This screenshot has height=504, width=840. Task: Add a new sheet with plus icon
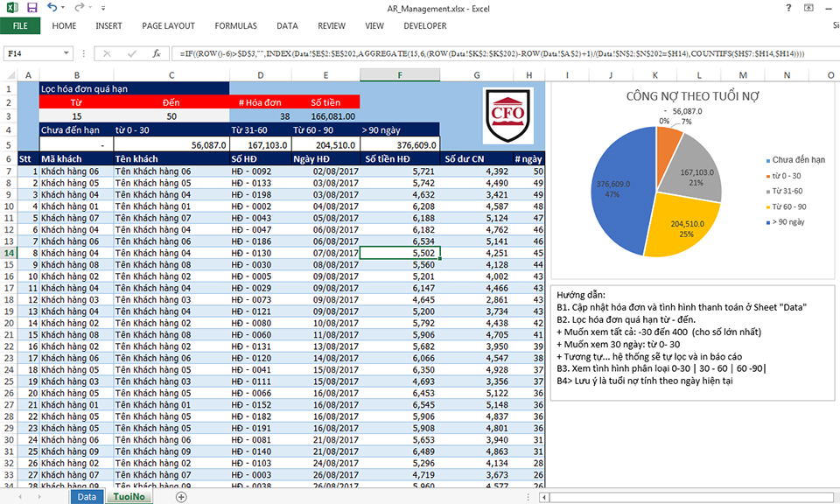point(181,496)
